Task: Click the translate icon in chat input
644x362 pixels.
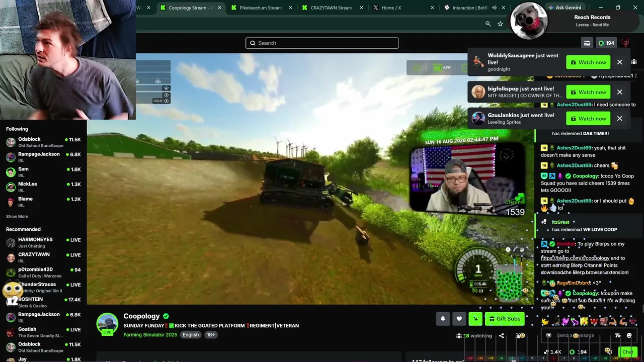Action: click(618, 335)
